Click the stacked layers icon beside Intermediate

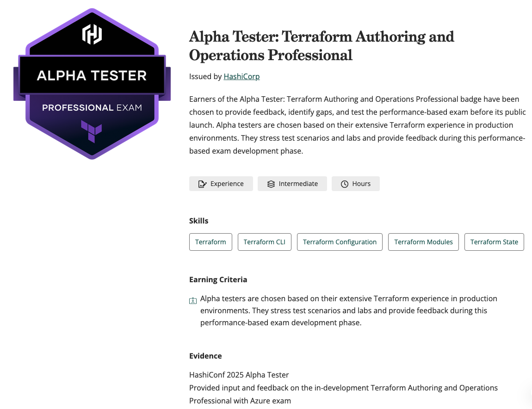(271, 184)
